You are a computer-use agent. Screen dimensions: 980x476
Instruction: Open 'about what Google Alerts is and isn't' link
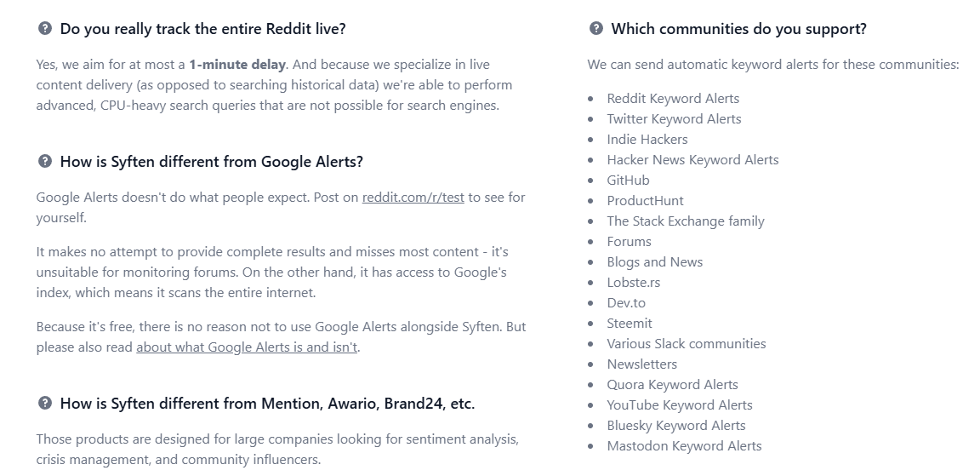[247, 347]
